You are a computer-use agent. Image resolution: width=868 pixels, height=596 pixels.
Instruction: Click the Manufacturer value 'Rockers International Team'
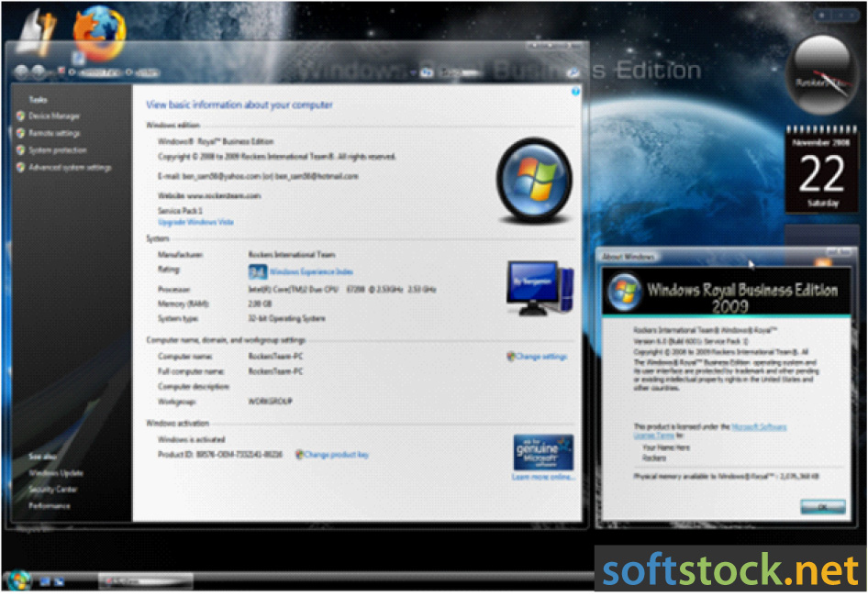pos(292,255)
